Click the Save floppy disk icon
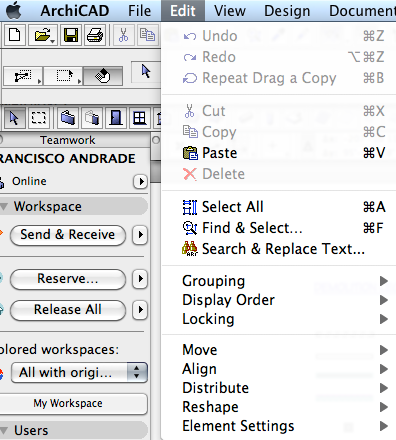This screenshot has height=440, width=396. 71,35
